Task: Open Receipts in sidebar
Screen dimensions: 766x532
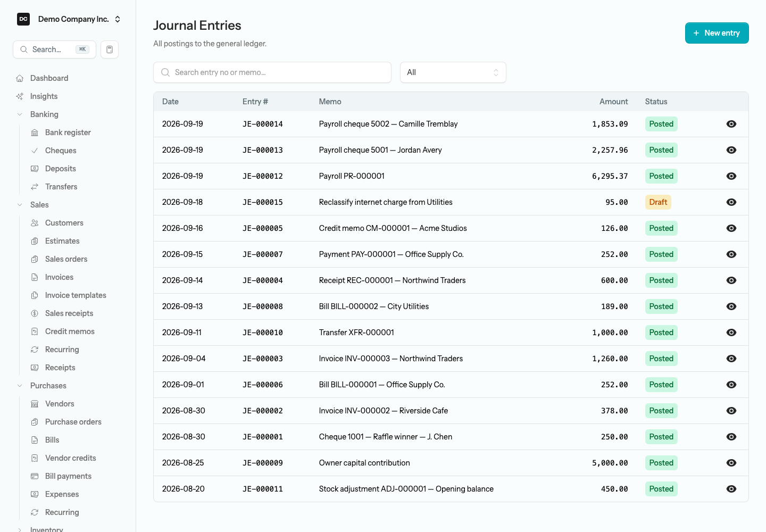Action: coord(60,368)
